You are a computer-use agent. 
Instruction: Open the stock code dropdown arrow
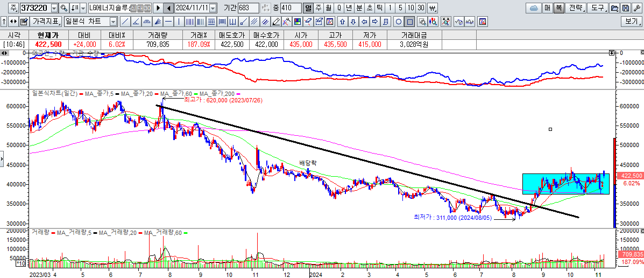tap(55, 8)
